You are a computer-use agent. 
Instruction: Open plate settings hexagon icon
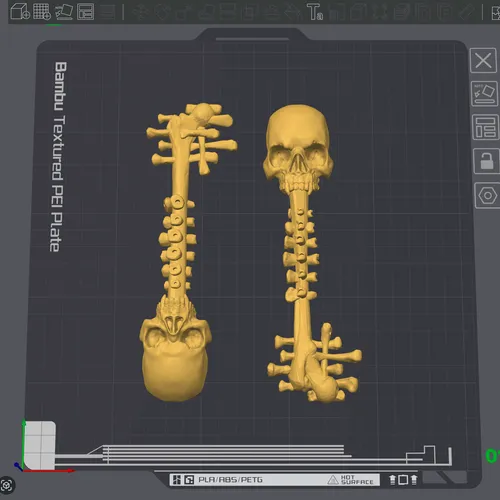coord(487,195)
